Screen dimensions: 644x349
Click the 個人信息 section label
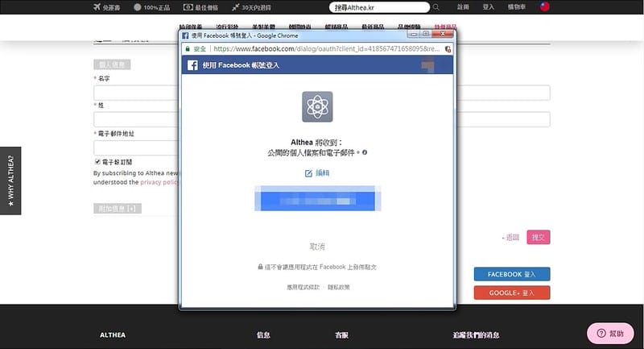[112, 64]
